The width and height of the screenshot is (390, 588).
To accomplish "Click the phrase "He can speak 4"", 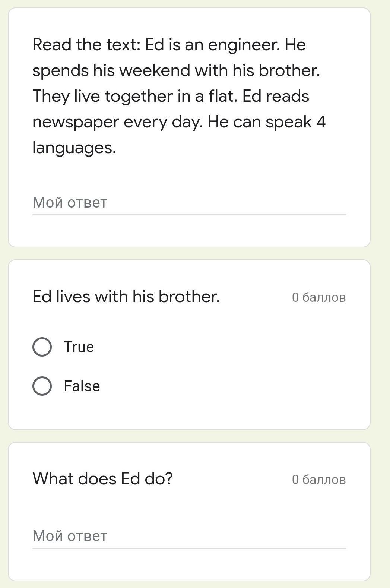I will point(266,122).
